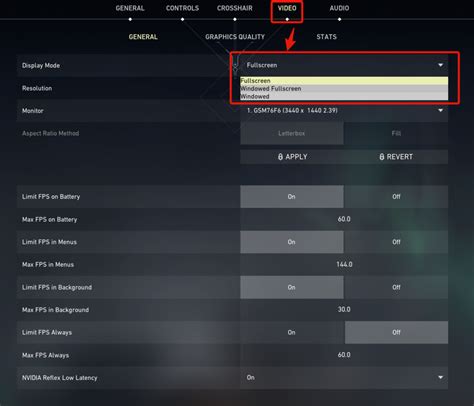Open the Graphics Quality sub-tab
The height and width of the screenshot is (406, 474).
point(235,37)
